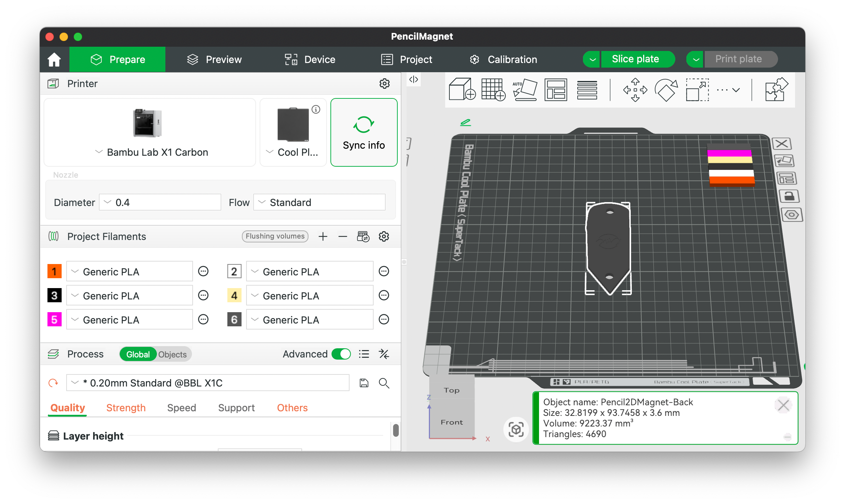The image size is (845, 504).
Task: Open the layer-lines variable height tool
Action: [x=587, y=90]
